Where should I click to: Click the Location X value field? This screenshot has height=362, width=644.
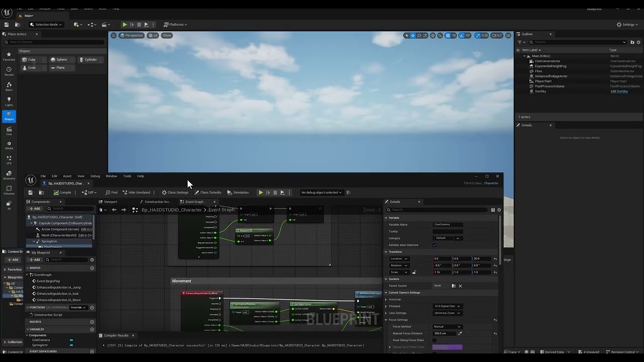[442, 259]
